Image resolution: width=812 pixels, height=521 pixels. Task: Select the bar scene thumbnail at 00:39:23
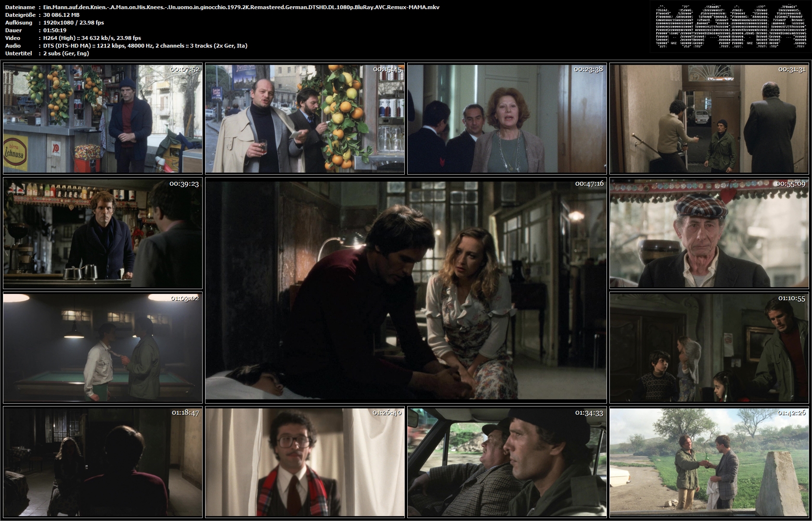click(103, 233)
